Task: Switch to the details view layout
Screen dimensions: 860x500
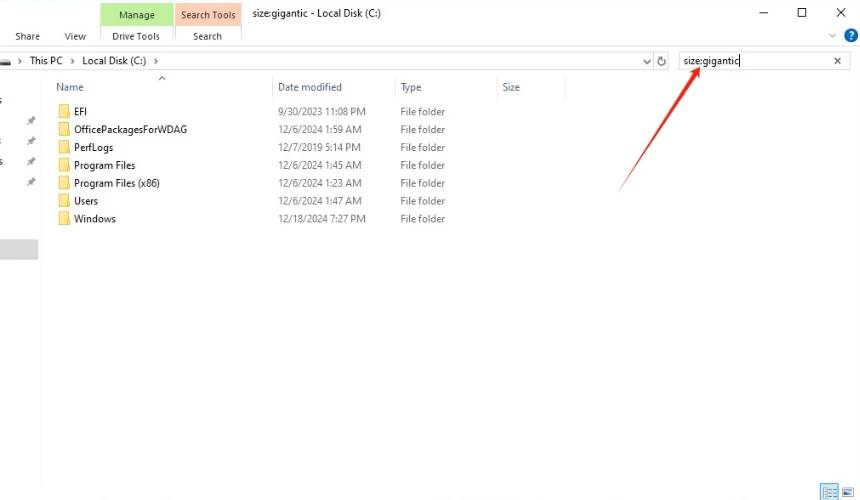Action: pyautogui.click(x=829, y=492)
